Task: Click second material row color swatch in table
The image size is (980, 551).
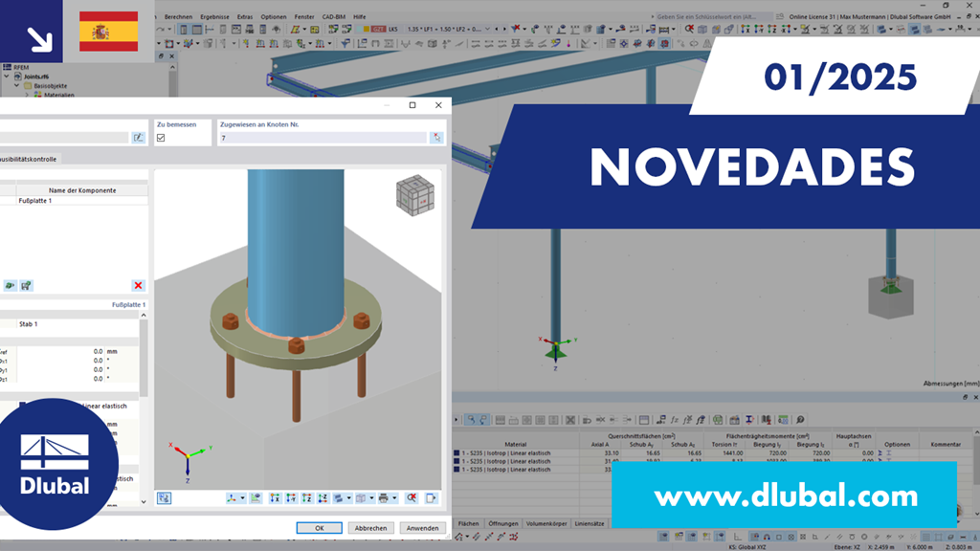Action: click(457, 461)
